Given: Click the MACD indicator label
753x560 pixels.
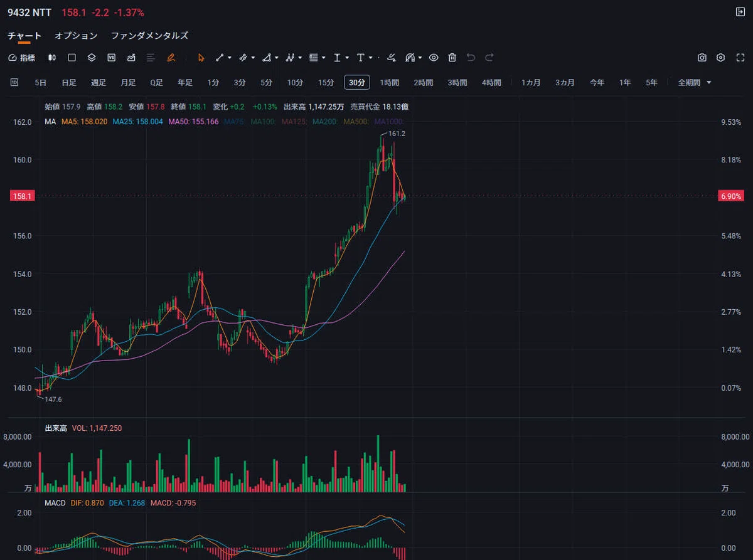Looking at the screenshot, I should pos(54,502).
